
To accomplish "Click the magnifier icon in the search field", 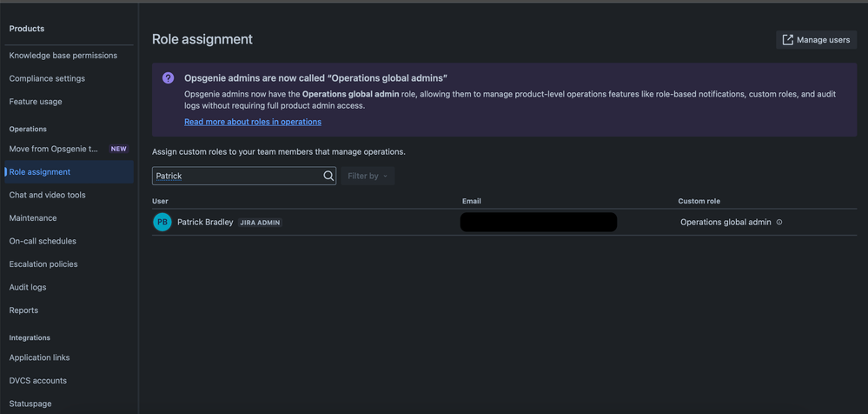I will [328, 176].
